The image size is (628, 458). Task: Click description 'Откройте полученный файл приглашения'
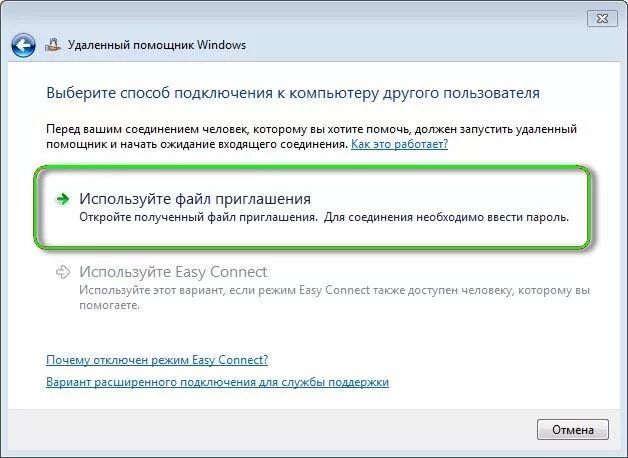pos(198,217)
